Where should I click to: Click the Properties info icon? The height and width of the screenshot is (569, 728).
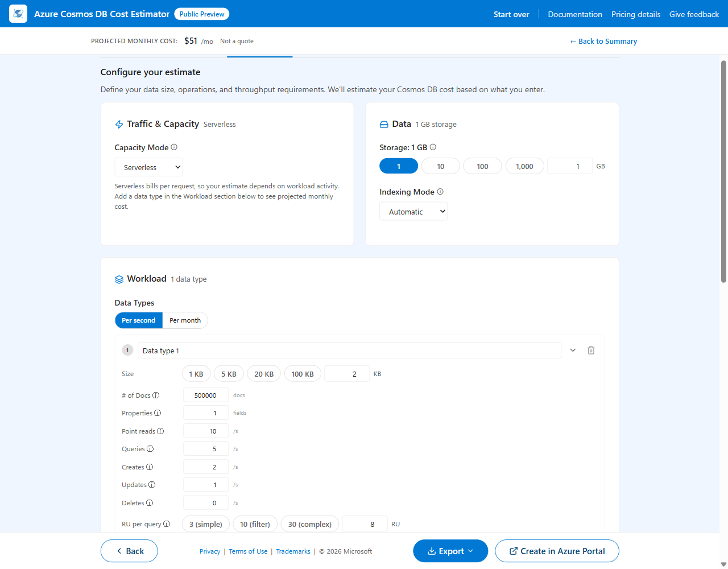click(x=158, y=413)
